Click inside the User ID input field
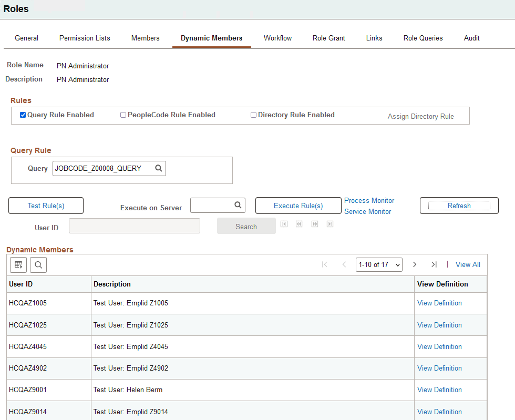Screen dimensions: 515x420 point(134,226)
